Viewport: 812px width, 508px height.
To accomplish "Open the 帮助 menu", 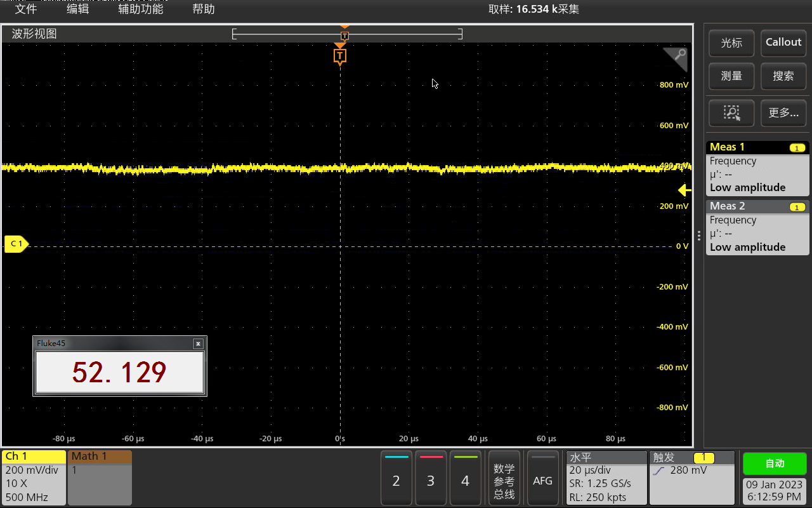I will click(x=204, y=9).
